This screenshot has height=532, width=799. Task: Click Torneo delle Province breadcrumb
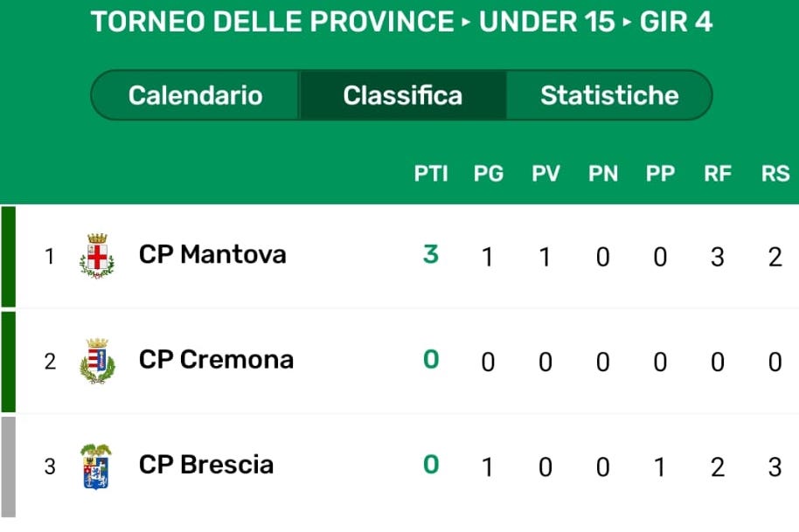click(273, 22)
